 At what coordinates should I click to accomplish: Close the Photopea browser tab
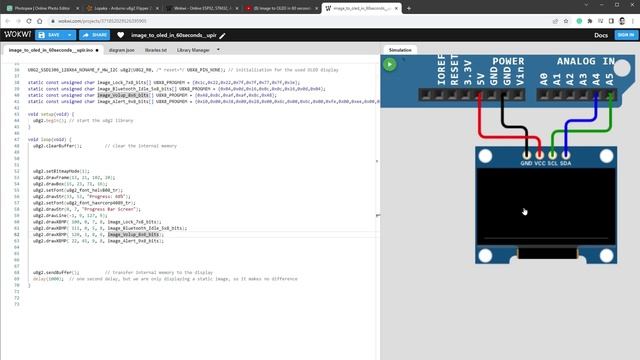click(78, 8)
